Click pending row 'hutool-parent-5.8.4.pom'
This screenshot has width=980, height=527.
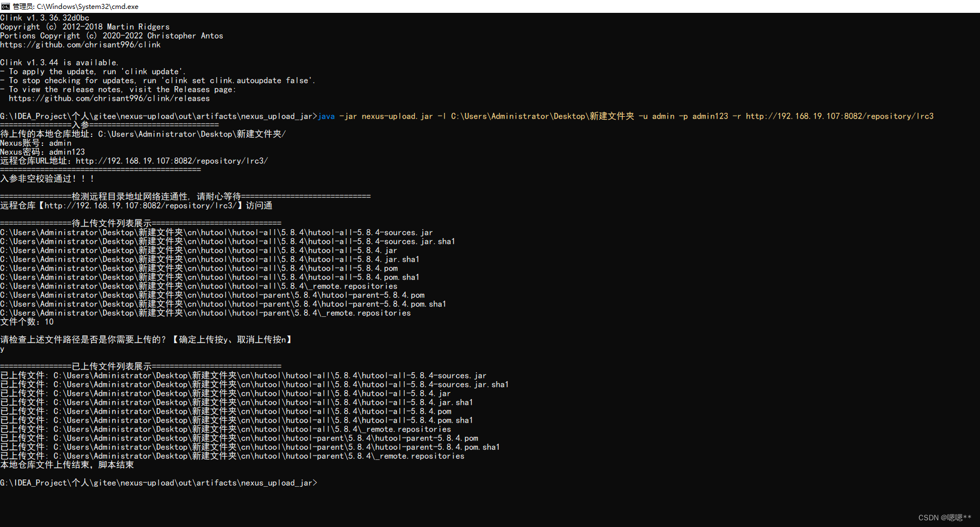pyautogui.click(x=212, y=295)
